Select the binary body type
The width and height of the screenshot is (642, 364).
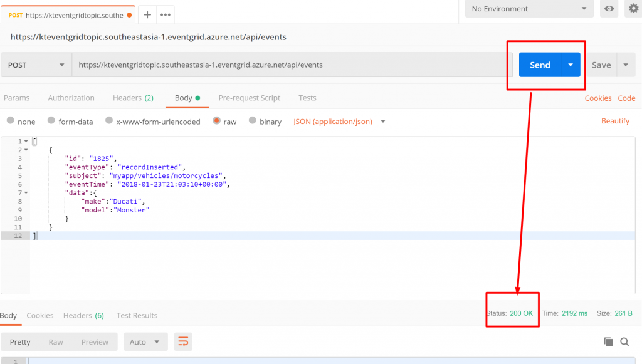pyautogui.click(x=253, y=120)
